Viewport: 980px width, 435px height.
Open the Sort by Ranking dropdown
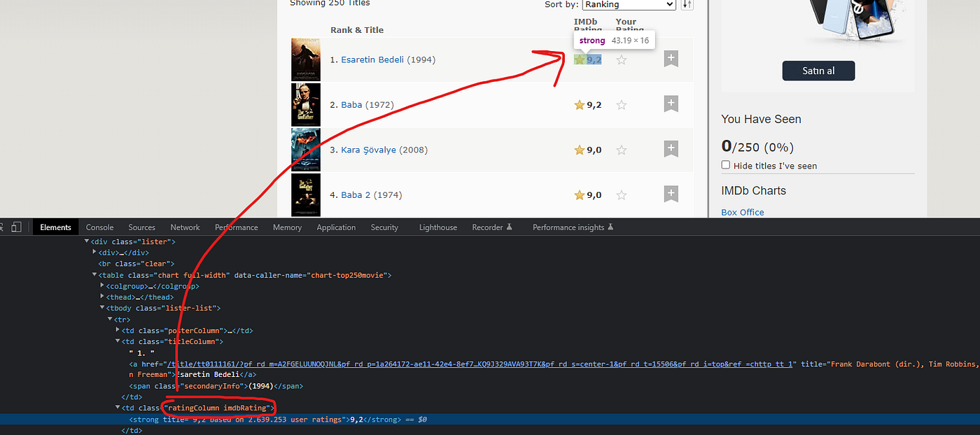pos(628,5)
